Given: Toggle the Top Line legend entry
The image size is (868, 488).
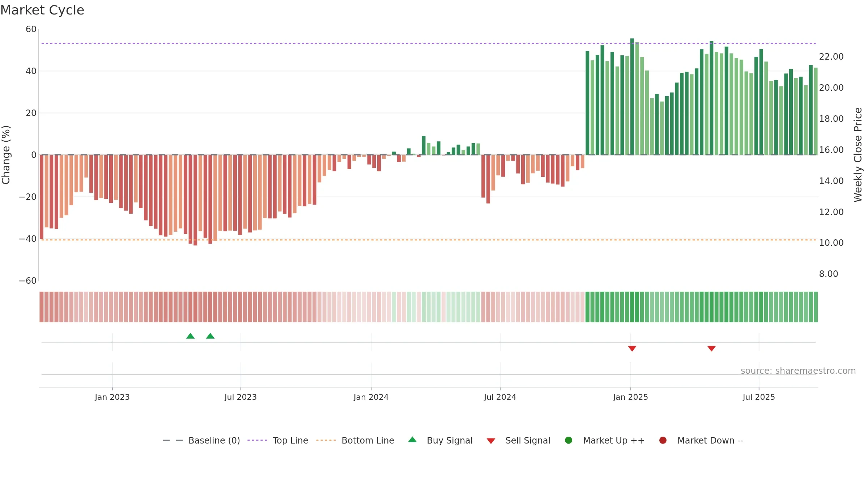Looking at the screenshot, I should (278, 440).
